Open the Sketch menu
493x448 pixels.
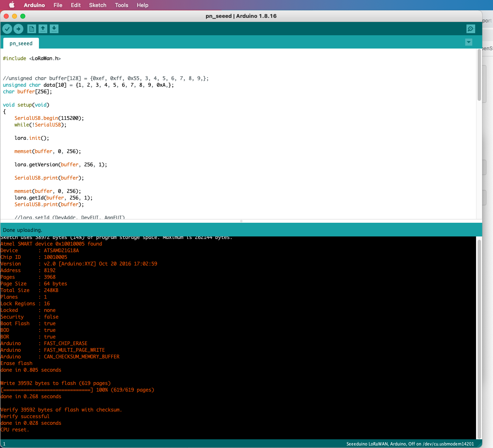point(97,5)
